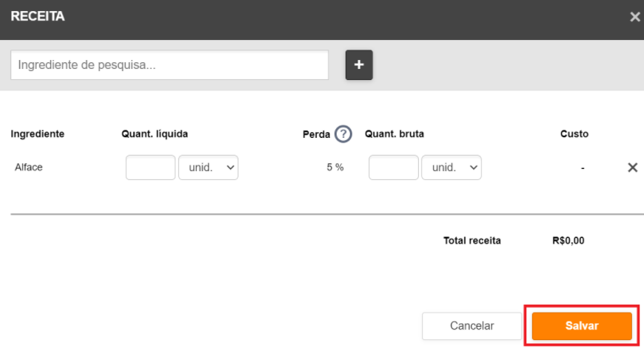Click the Ingrediente de pesquisa search field

coord(170,65)
